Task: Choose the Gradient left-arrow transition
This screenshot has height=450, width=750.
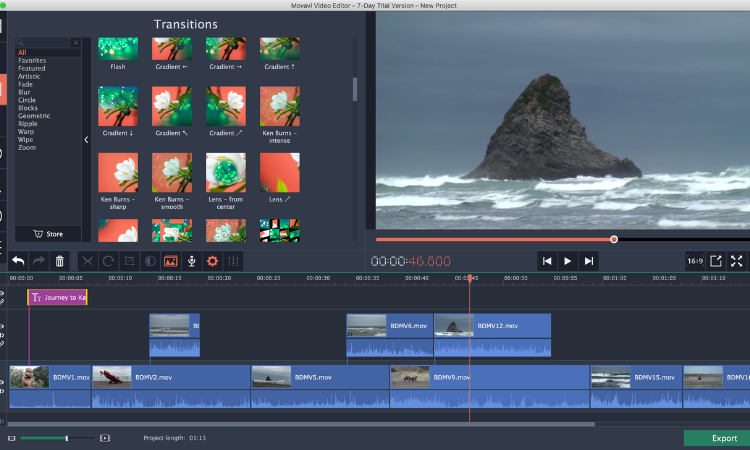Action: [x=172, y=49]
